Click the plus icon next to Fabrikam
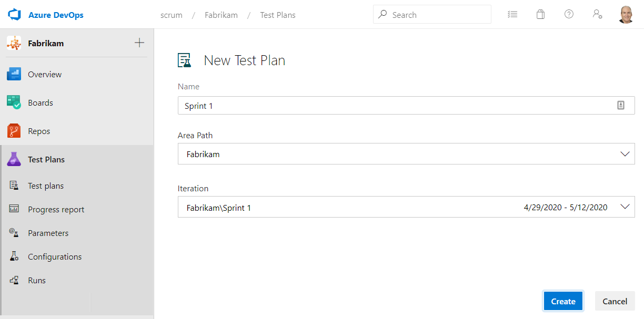644x319 pixels. (139, 43)
